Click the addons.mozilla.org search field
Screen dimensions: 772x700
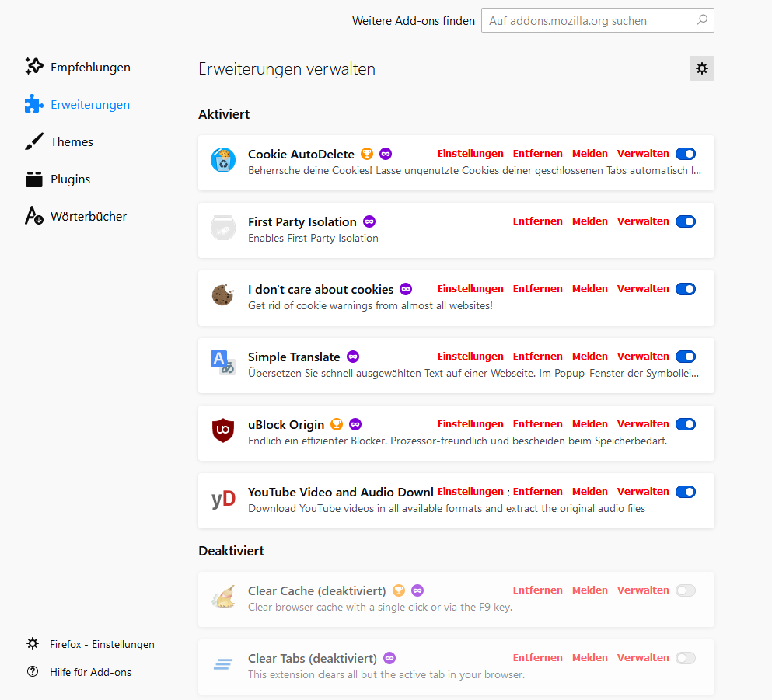[591, 21]
